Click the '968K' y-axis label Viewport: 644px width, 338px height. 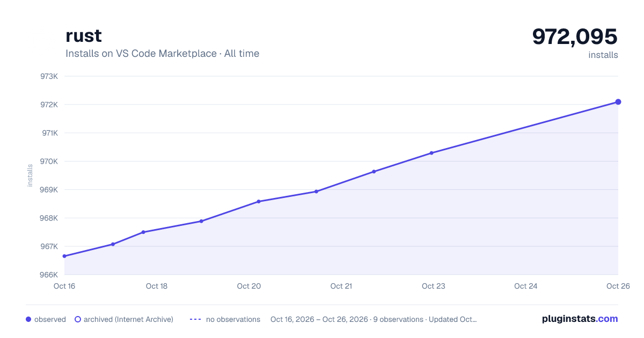49,218
